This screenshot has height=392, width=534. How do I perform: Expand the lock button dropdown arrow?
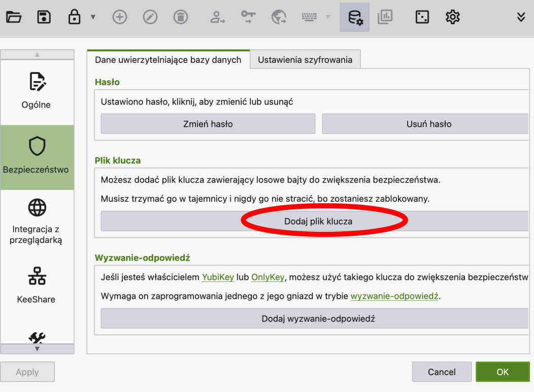93,17
